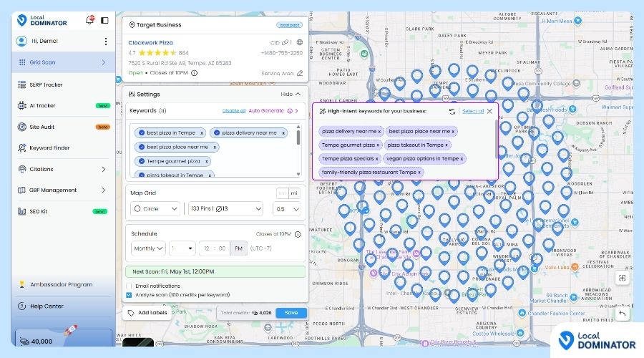Remove 'pizza delivery near me' chip in keyword list
Screen dimensions: 644x358
click(283, 133)
